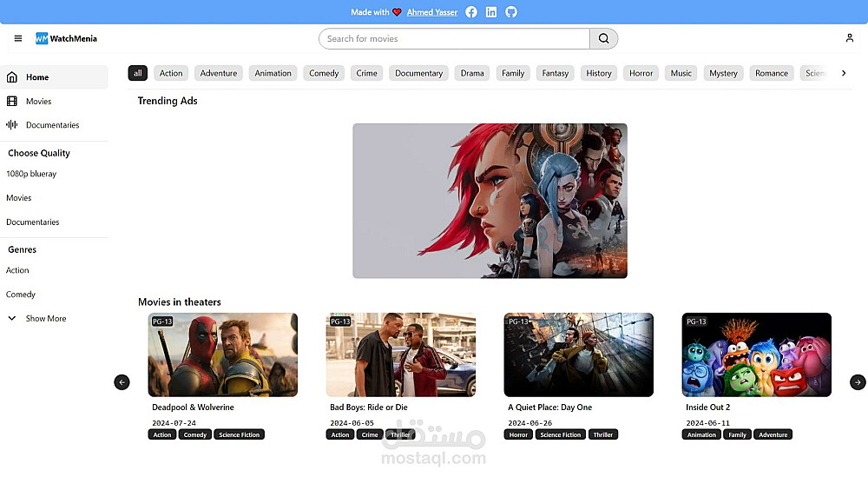Open the Inside Out 2 poster
The image size is (868, 477).
pos(757,354)
